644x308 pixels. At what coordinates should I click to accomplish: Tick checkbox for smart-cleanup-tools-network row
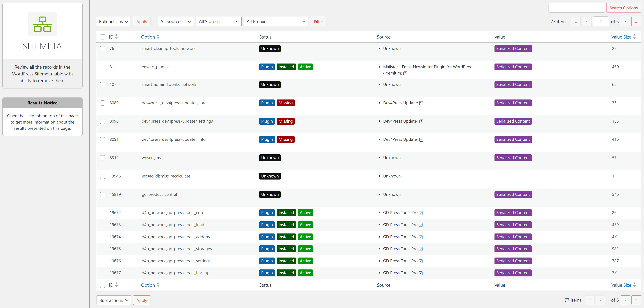102,49
